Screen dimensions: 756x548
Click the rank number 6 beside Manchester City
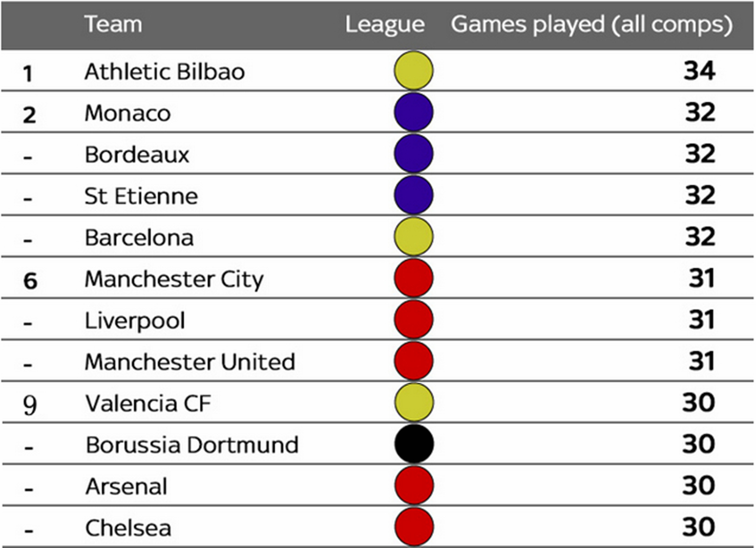[30, 281]
